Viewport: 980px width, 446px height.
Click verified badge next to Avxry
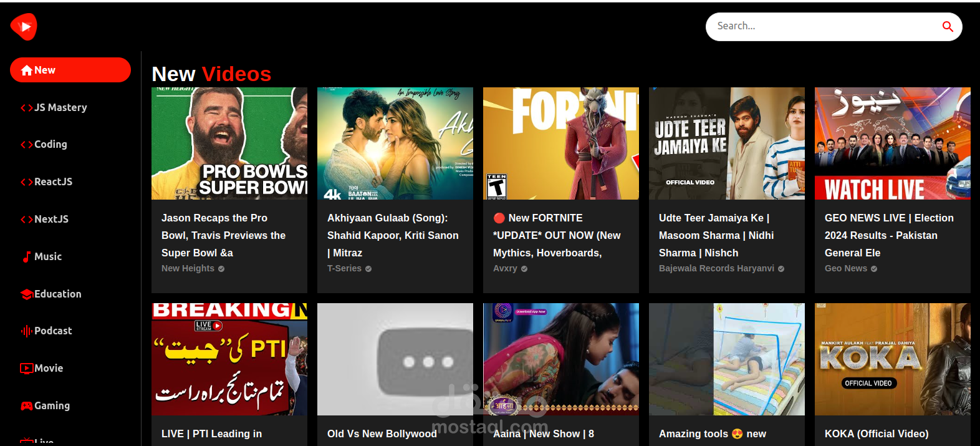[x=524, y=269]
